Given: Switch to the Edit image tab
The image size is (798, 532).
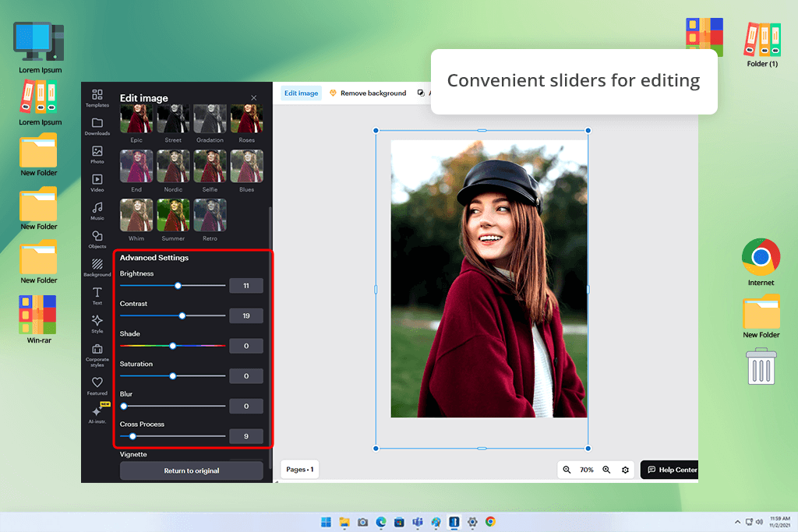Looking at the screenshot, I should (301, 93).
